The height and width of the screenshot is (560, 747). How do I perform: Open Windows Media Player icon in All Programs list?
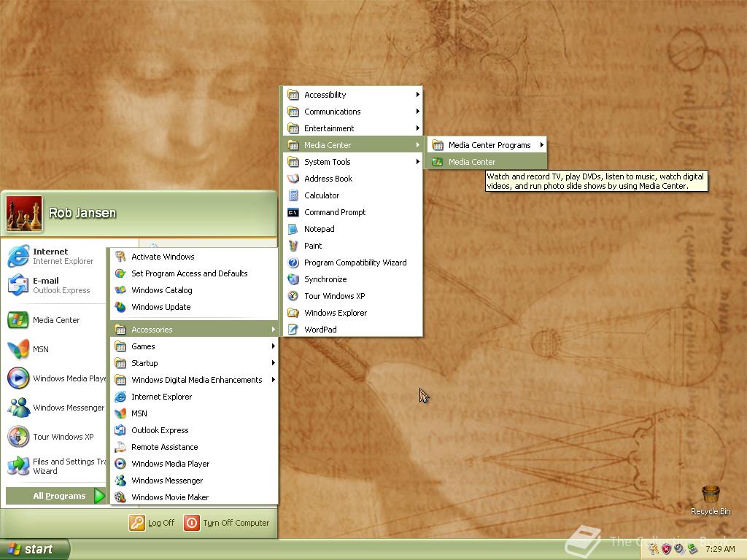(x=120, y=464)
